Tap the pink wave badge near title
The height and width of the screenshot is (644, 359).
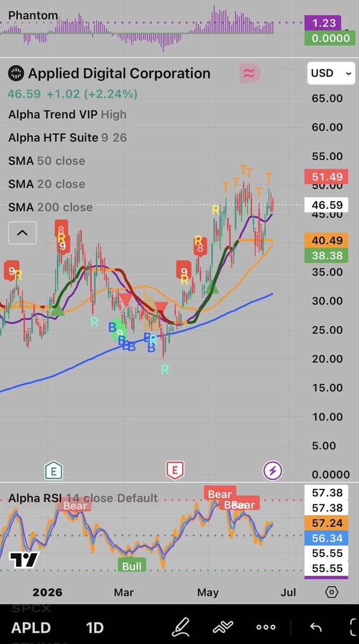(250, 74)
